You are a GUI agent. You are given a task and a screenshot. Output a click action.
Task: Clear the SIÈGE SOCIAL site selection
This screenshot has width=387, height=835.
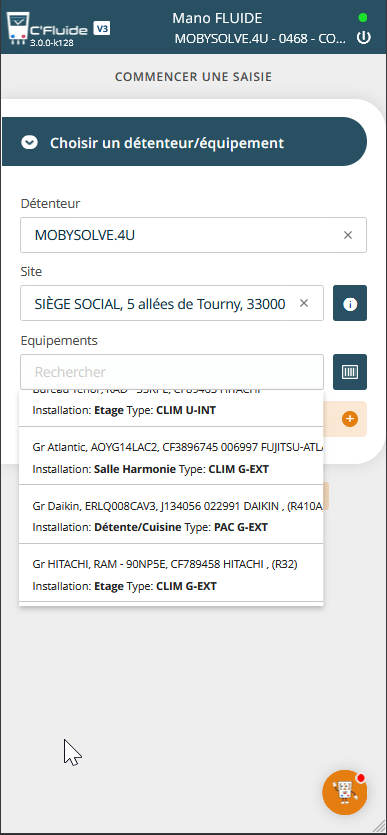pyautogui.click(x=304, y=303)
